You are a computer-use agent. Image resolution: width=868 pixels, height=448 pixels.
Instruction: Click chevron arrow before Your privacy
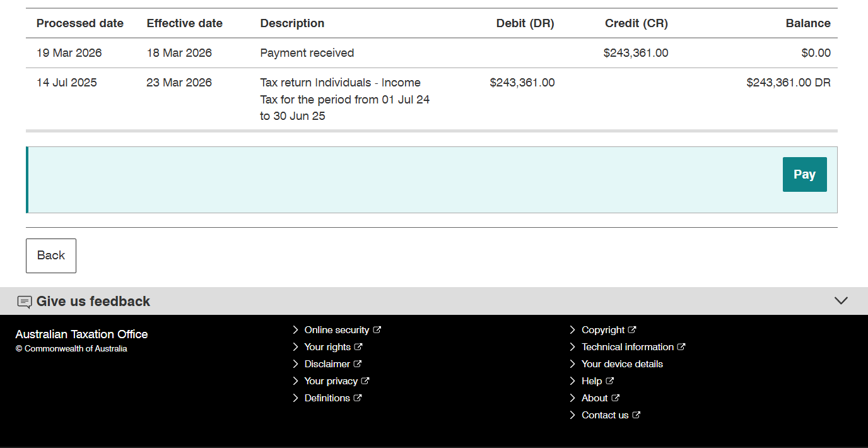click(296, 381)
